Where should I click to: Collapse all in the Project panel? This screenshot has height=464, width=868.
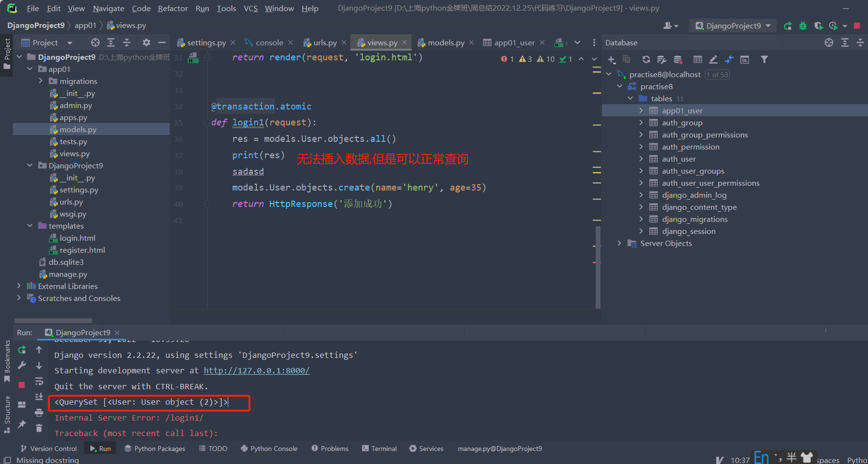pos(127,42)
